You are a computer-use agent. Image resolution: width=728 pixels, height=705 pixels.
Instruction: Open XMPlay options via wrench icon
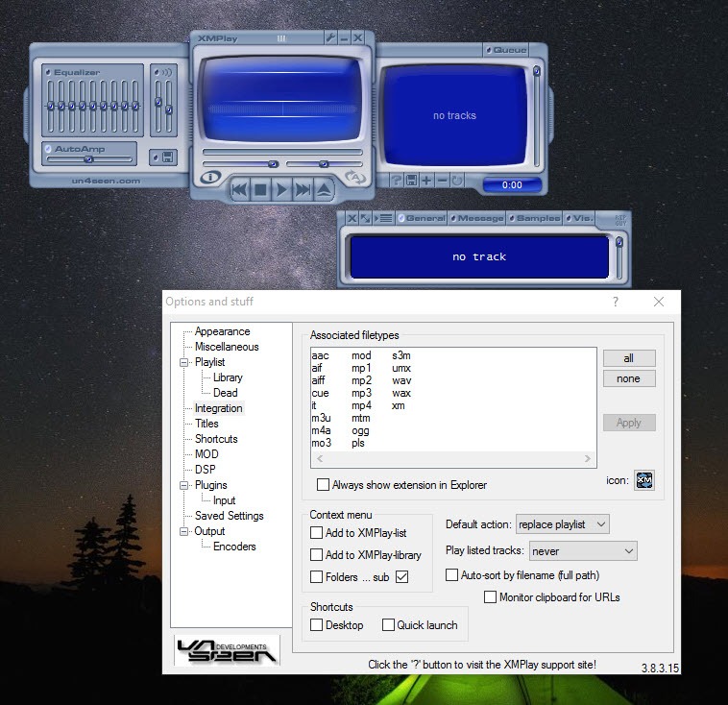330,38
